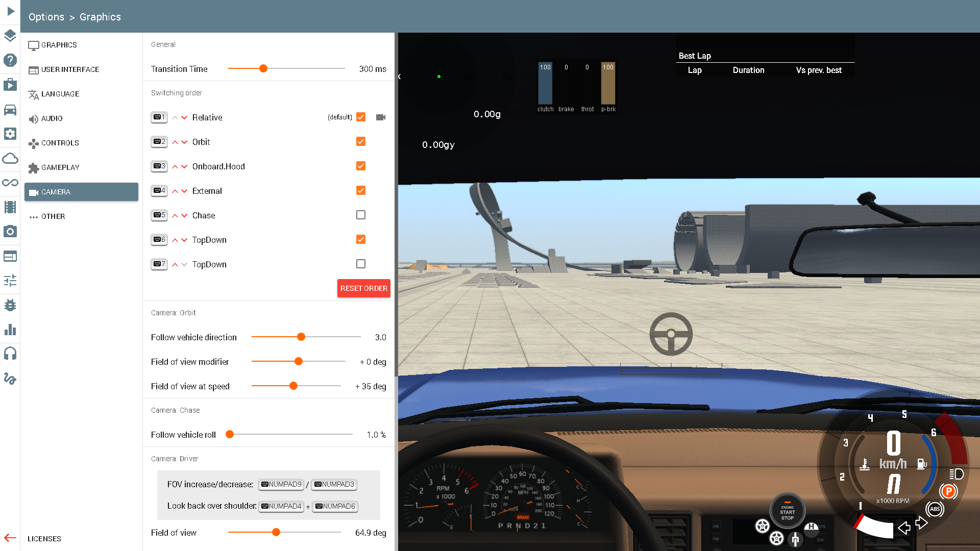980x551 pixels.
Task: Move Relative camera down in order
Action: (x=184, y=118)
